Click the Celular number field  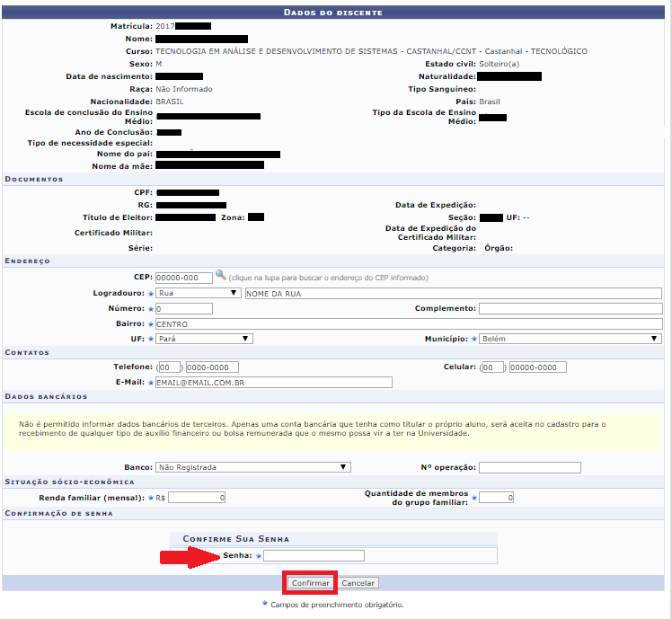pos(537,367)
